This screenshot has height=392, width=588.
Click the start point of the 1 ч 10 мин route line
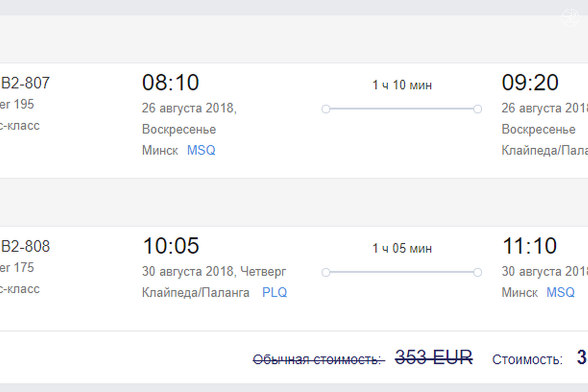click(326, 109)
